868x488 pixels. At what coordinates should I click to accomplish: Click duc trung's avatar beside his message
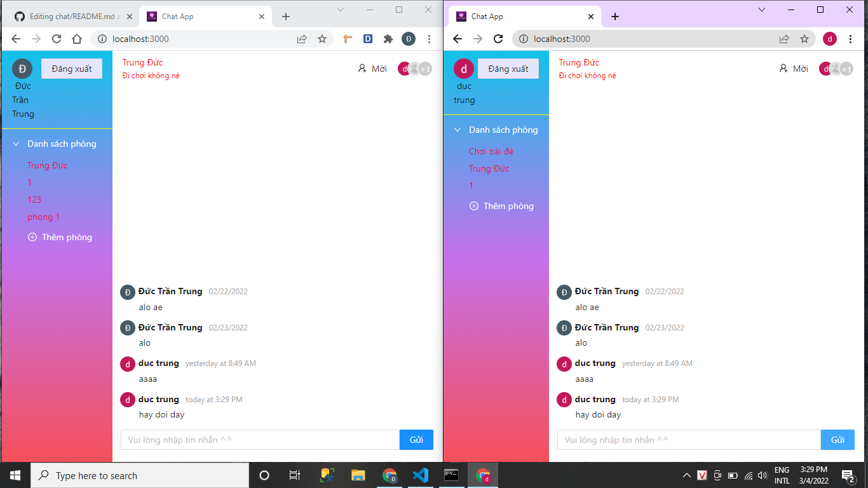coord(127,363)
